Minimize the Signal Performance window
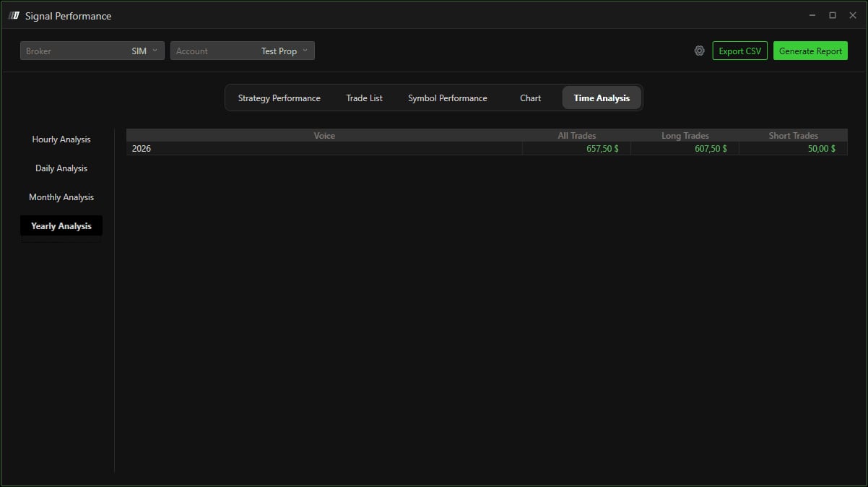 click(x=812, y=15)
